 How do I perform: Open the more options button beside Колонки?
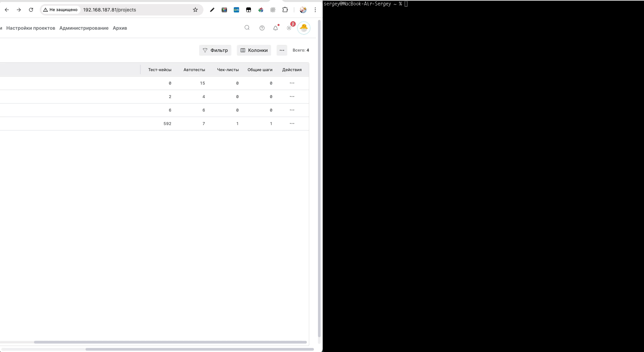point(282,50)
